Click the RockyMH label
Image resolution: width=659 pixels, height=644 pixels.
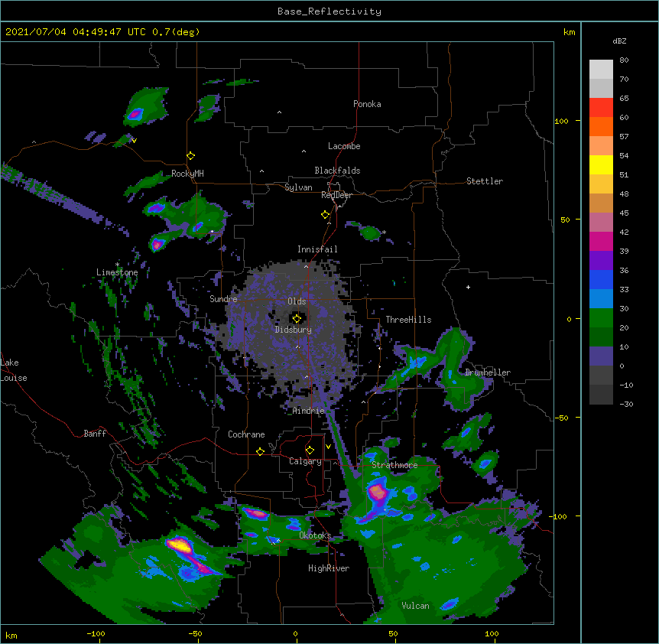click(x=187, y=174)
